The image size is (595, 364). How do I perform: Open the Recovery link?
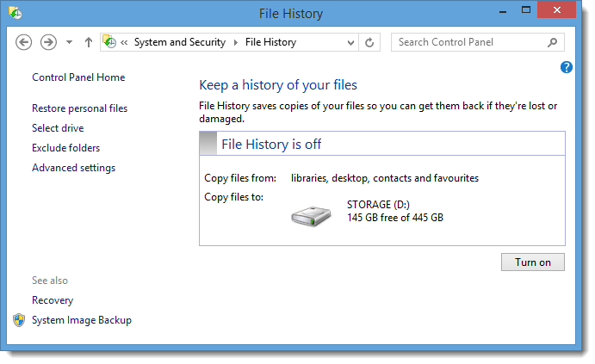53,300
